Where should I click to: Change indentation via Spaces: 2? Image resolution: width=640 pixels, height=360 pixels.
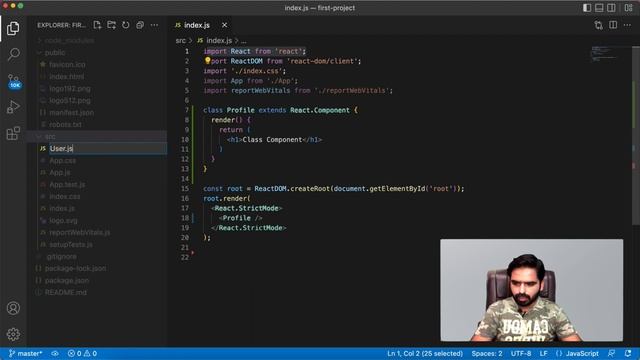click(x=487, y=353)
